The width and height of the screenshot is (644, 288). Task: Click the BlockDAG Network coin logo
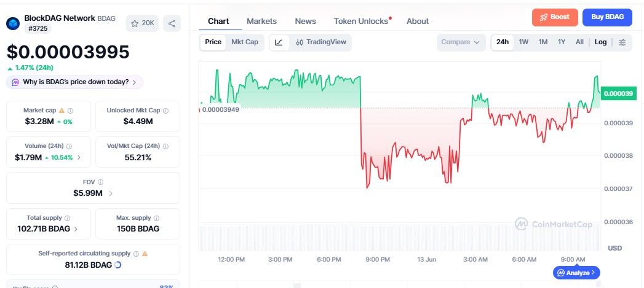[13, 23]
